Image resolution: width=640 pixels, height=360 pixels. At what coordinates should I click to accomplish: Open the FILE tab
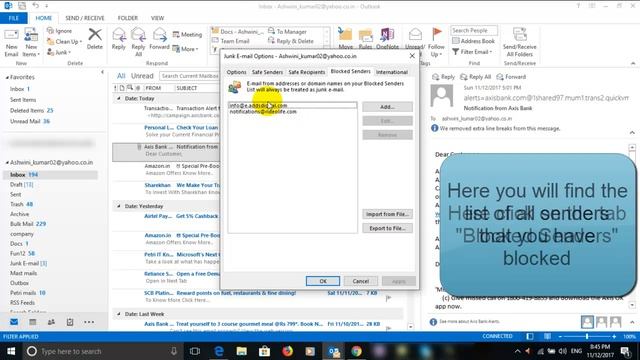click(x=14, y=18)
